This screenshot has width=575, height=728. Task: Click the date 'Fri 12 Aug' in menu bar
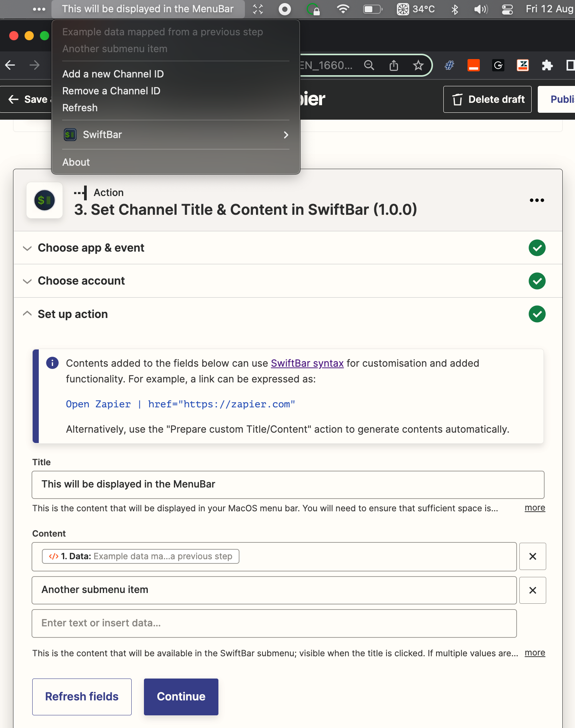(x=550, y=9)
